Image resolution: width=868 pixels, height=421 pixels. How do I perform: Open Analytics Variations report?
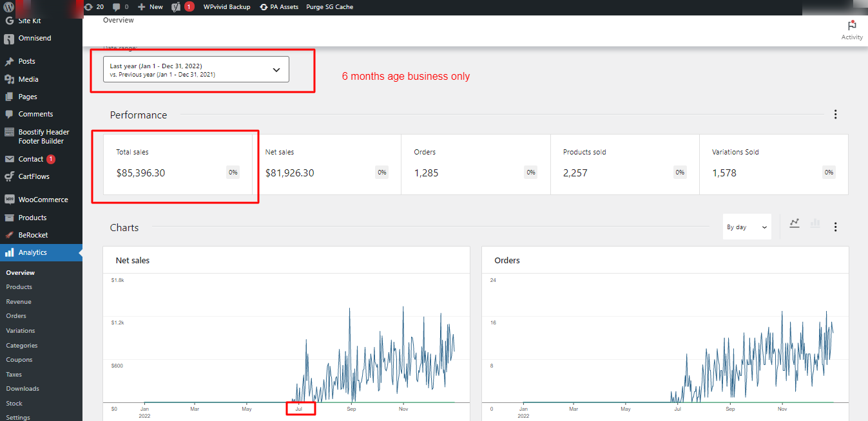(x=21, y=331)
